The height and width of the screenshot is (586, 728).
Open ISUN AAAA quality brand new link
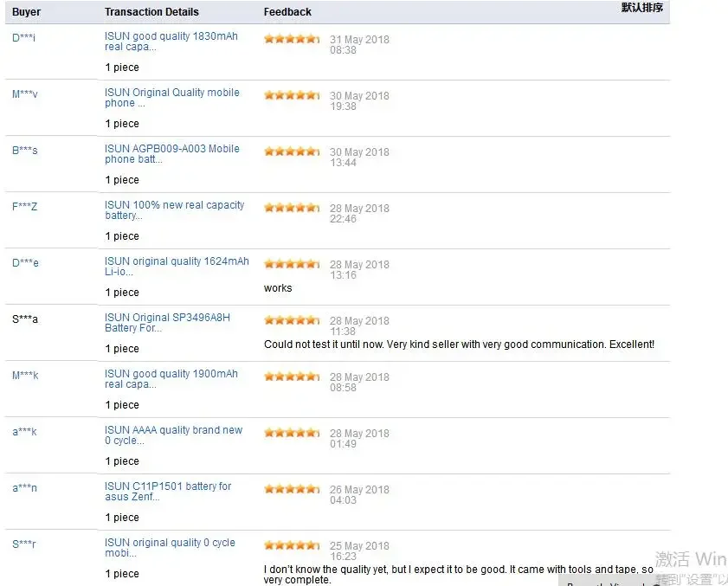click(173, 435)
